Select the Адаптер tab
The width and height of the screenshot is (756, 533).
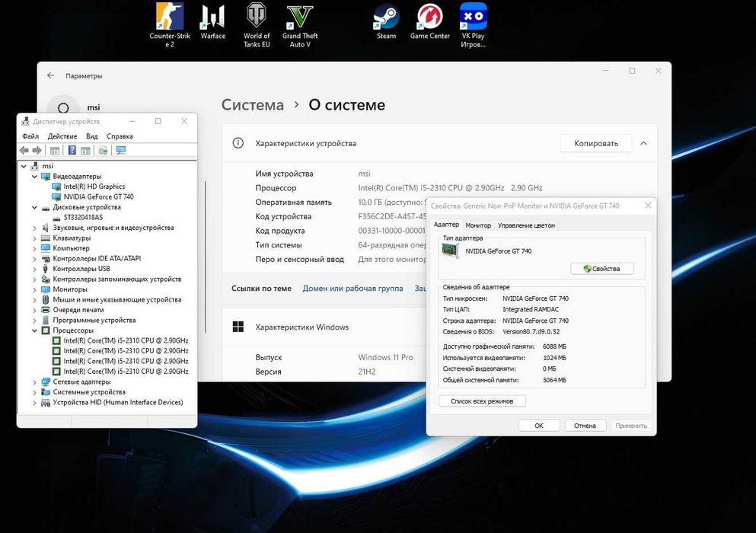(x=446, y=225)
